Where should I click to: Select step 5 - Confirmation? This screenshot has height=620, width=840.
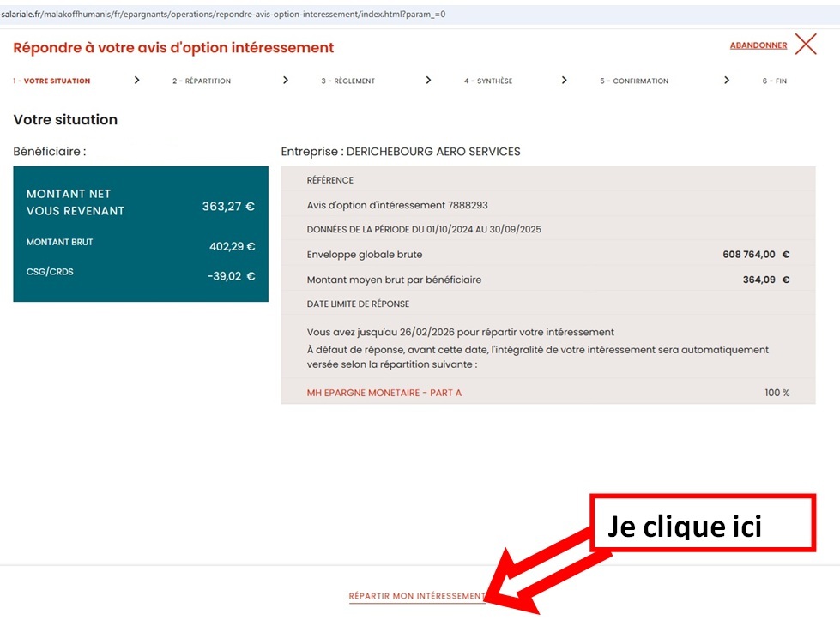point(634,81)
